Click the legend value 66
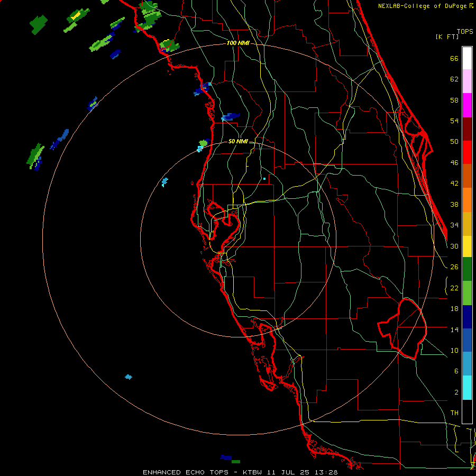This screenshot has width=476, height=476. point(454,59)
